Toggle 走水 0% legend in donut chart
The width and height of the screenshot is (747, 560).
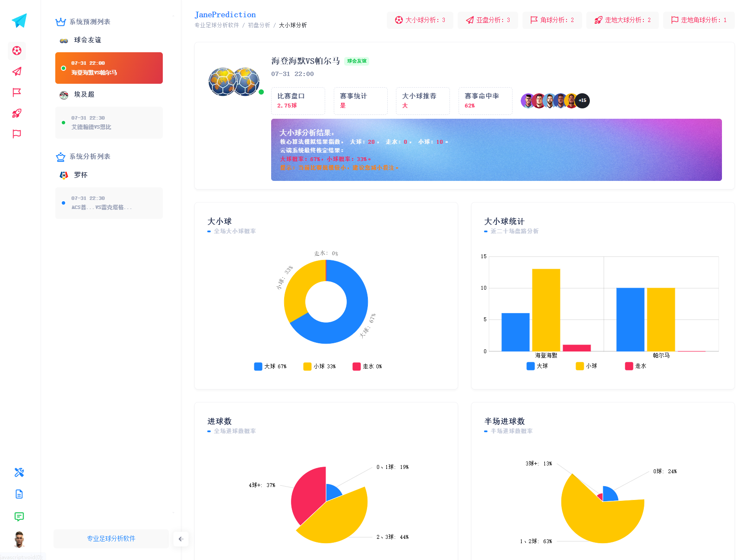pos(367,367)
